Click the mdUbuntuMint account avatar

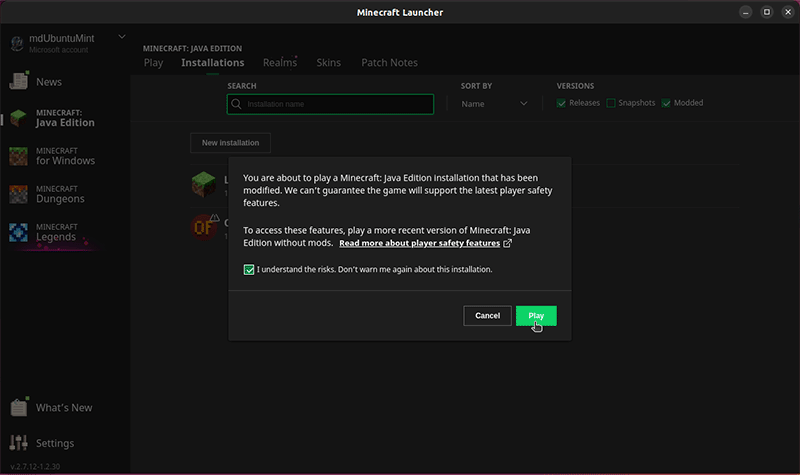click(17, 43)
